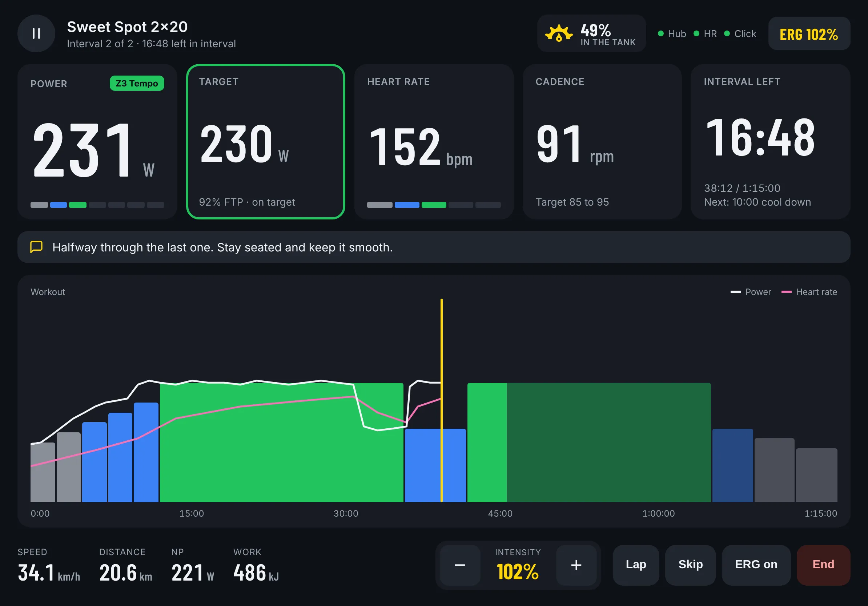The image size is (868, 606).
Task: Click the 1:00:00 time axis label
Action: tap(659, 513)
